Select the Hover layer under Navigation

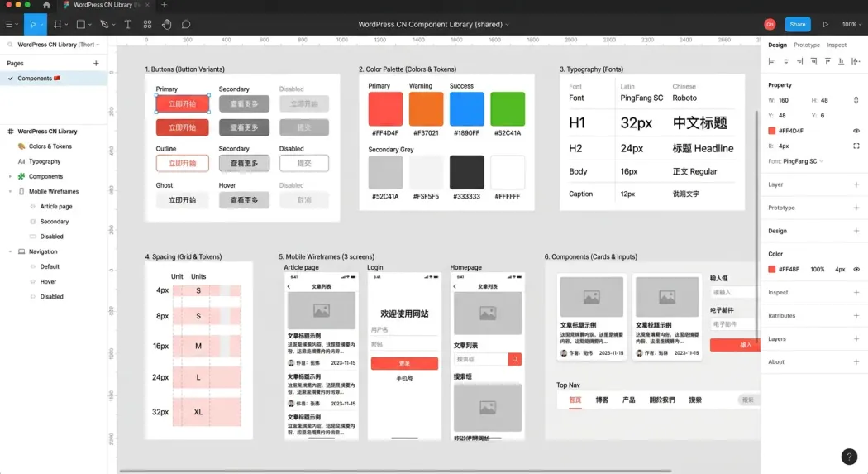48,281
